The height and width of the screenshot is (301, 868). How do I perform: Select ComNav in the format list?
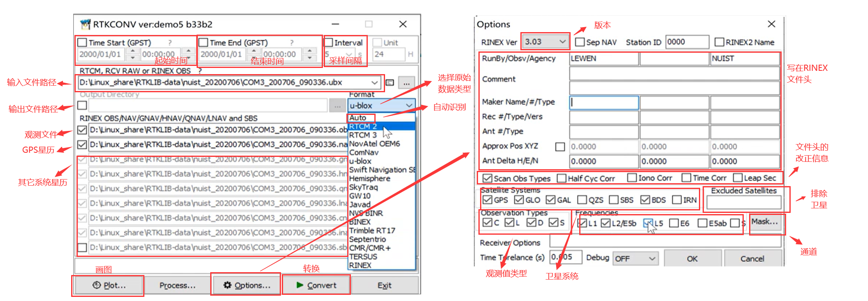point(364,152)
